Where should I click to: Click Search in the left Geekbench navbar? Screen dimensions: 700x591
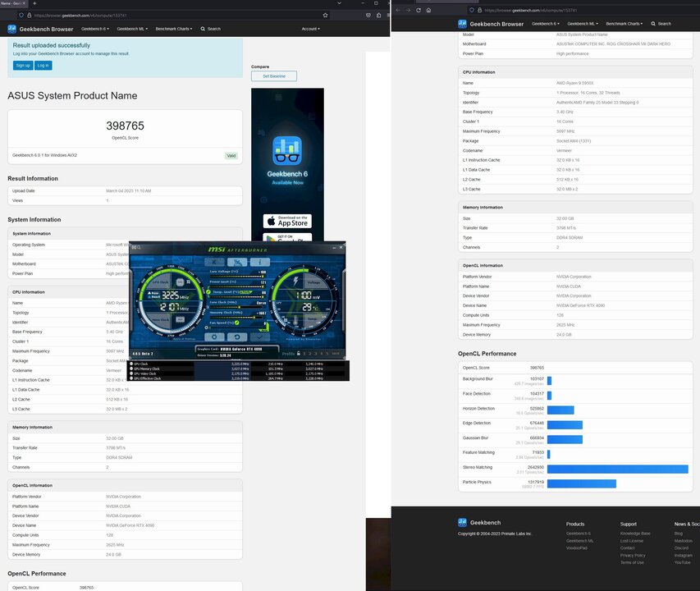pyautogui.click(x=211, y=29)
